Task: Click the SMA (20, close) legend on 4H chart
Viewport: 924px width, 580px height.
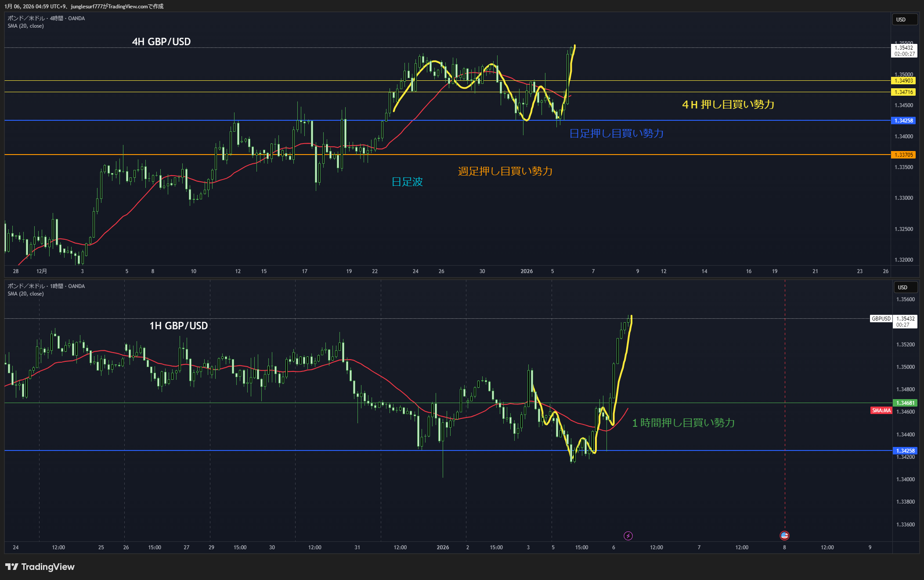Action: pos(25,26)
